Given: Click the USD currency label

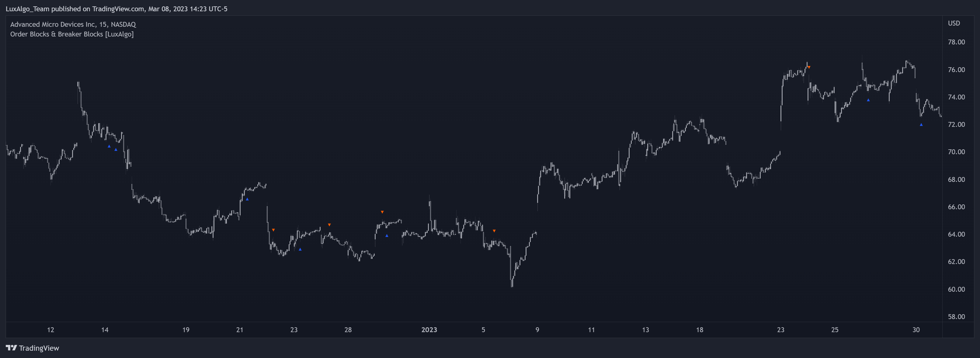Looking at the screenshot, I should pyautogui.click(x=954, y=23).
